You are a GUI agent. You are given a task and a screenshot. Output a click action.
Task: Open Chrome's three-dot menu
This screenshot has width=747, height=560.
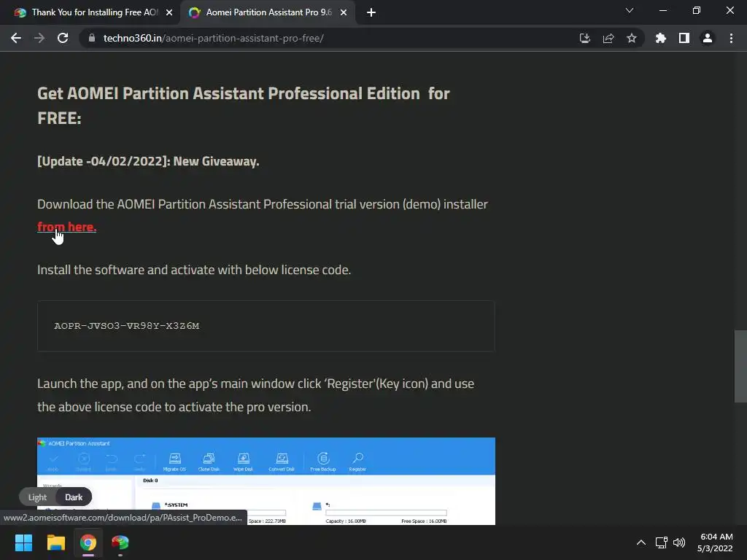731,38
